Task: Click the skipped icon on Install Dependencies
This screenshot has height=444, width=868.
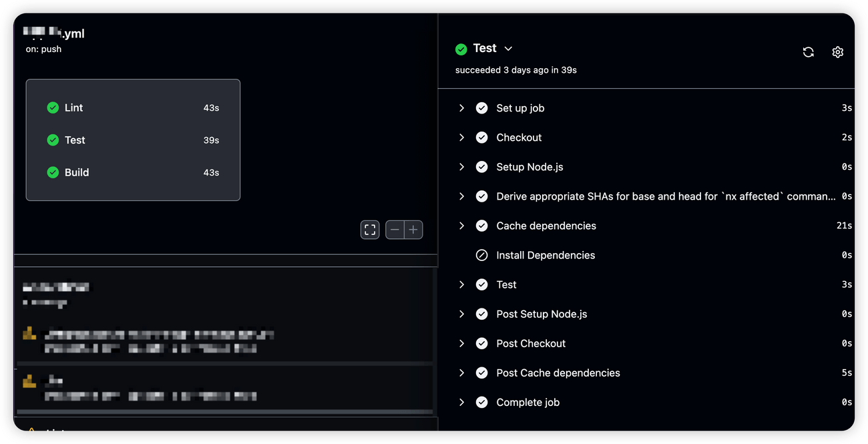Action: 481,255
